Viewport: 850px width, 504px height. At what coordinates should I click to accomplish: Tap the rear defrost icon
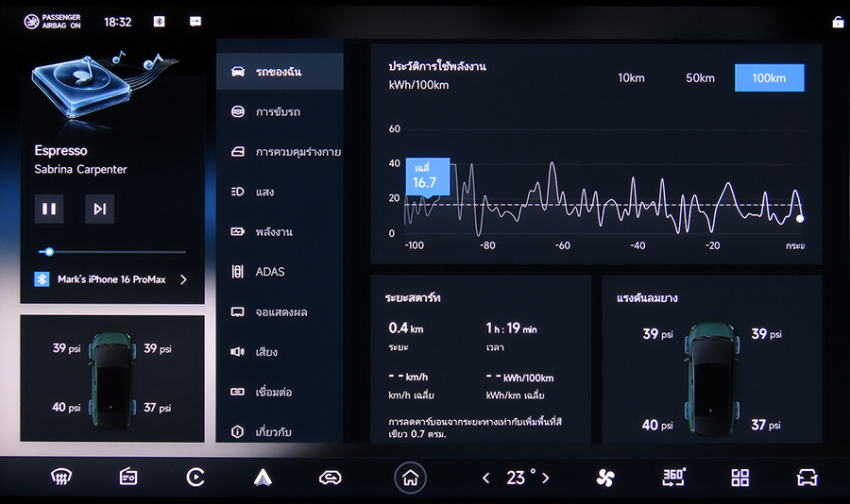tap(61, 478)
